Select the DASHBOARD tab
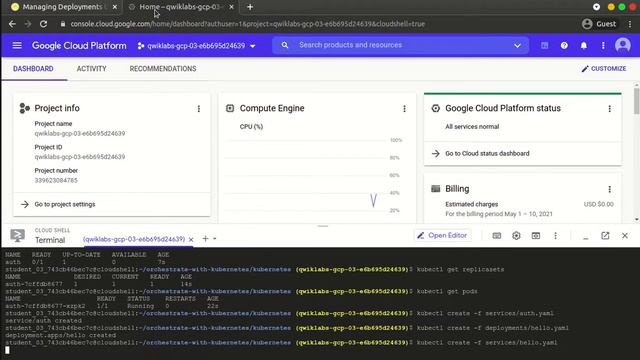Image resolution: width=640 pixels, height=360 pixels. pos(33,69)
